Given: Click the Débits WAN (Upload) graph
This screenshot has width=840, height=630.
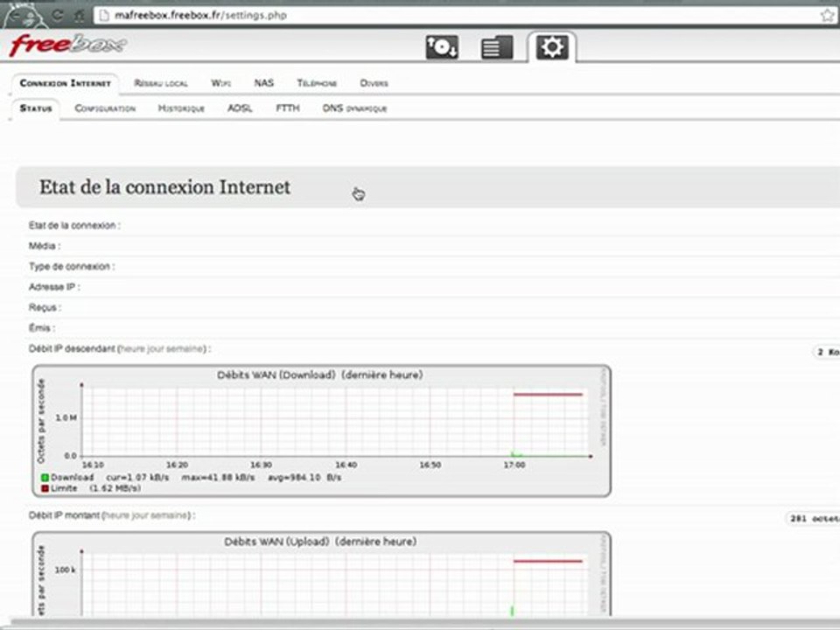Looking at the screenshot, I should pos(321,574).
